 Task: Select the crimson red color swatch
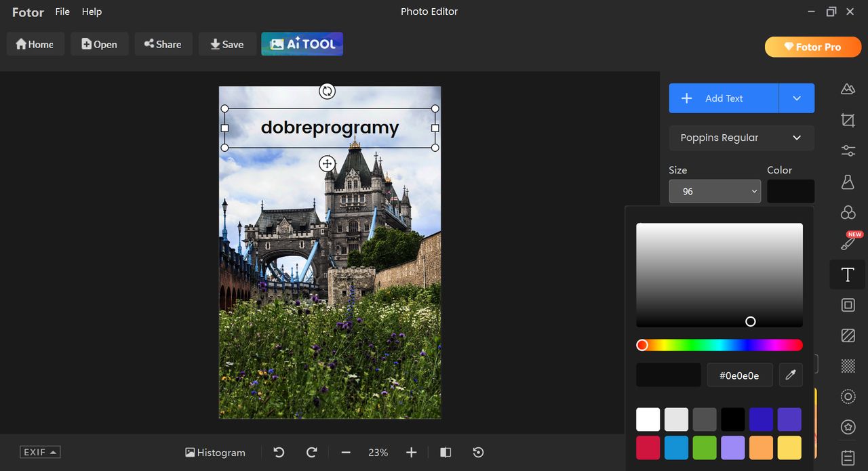(x=648, y=447)
